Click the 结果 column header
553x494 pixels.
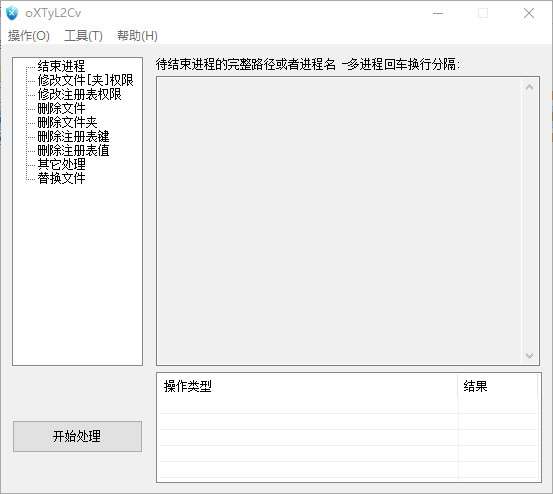(498, 387)
